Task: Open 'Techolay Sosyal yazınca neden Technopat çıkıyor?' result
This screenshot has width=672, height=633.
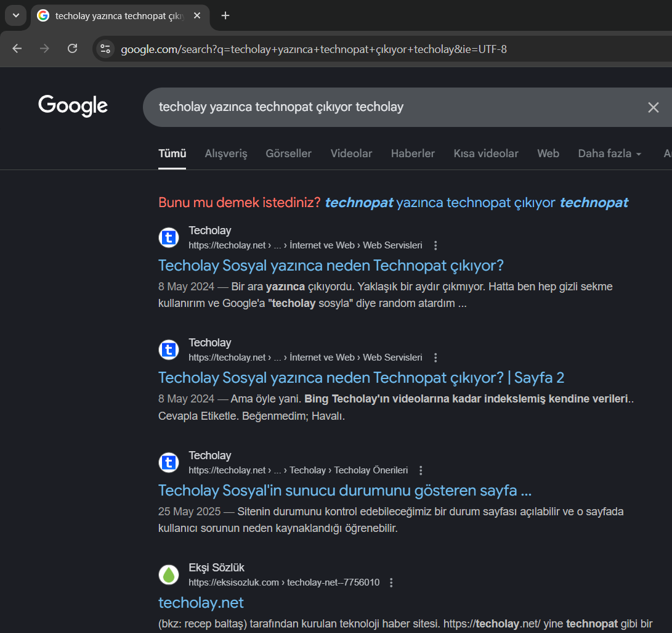Action: pos(331,266)
